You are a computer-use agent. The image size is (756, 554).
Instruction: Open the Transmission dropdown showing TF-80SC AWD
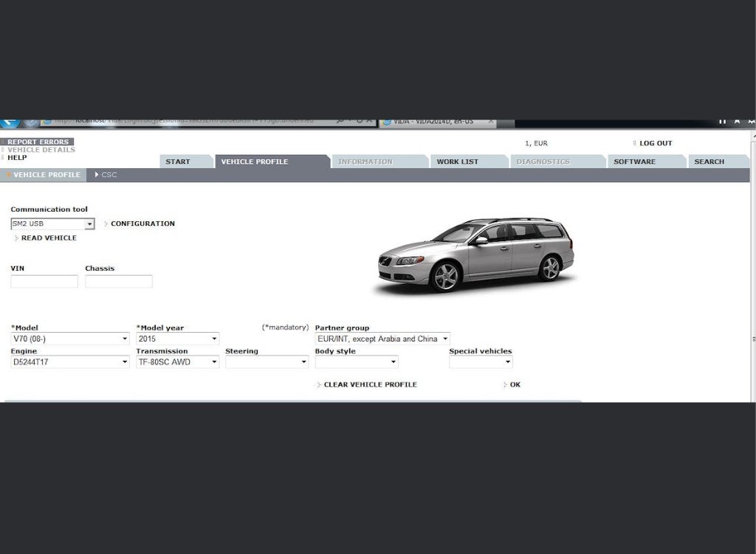pos(177,361)
